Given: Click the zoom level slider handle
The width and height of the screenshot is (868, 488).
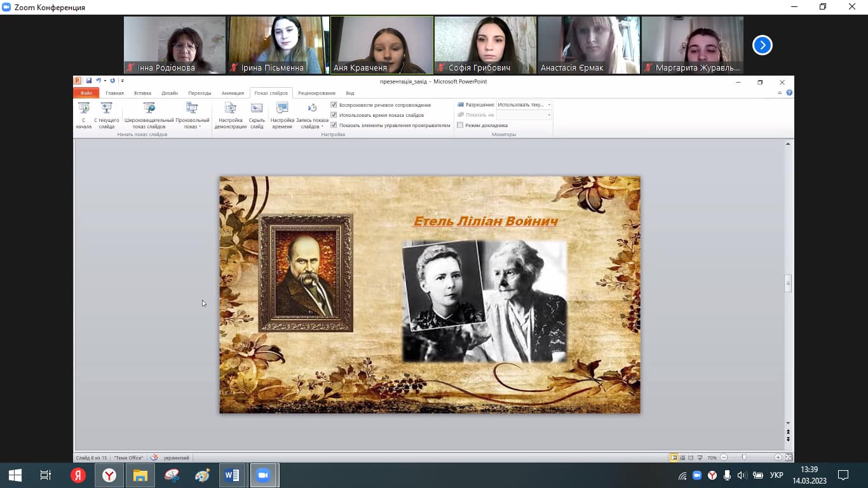Looking at the screenshot, I should click(744, 457).
